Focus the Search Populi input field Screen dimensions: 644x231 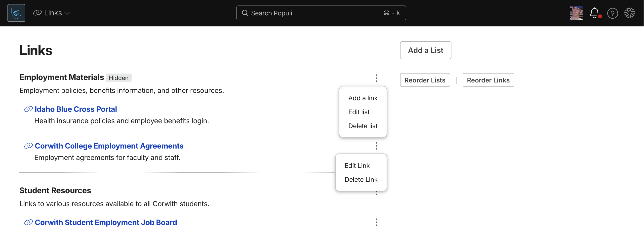321,13
